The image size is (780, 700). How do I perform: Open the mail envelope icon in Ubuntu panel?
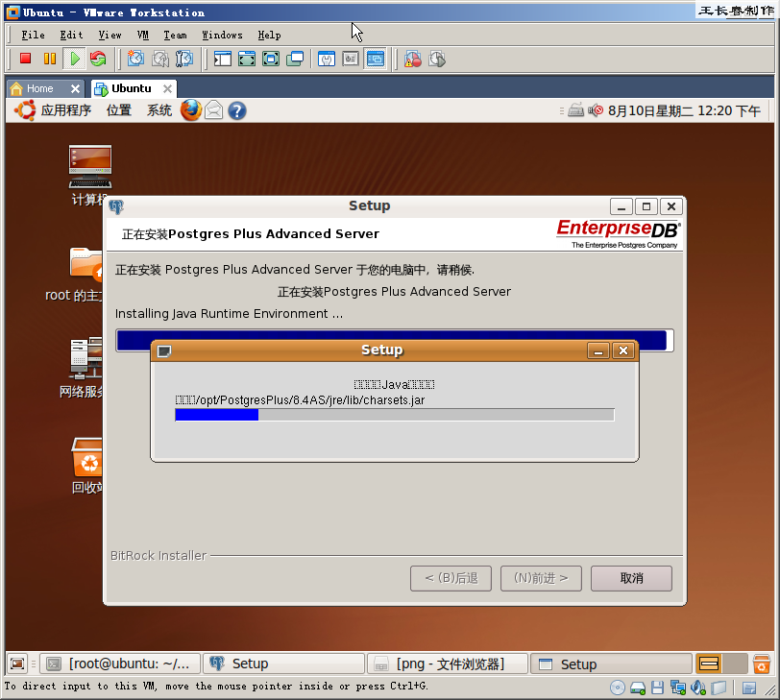[x=214, y=110]
